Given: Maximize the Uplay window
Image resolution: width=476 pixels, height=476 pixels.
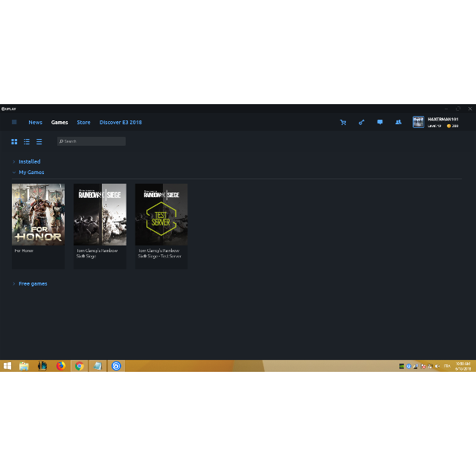Looking at the screenshot, I should pyautogui.click(x=458, y=109).
